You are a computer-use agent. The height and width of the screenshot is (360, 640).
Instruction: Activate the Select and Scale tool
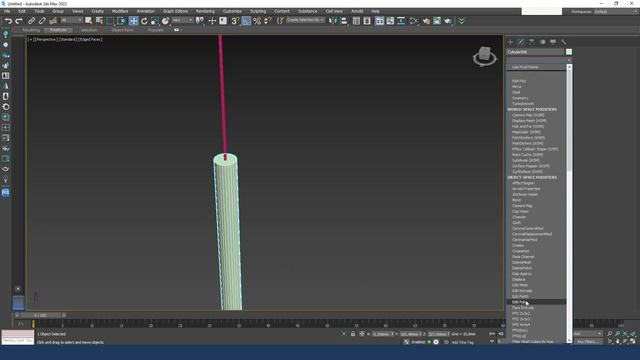click(155, 21)
